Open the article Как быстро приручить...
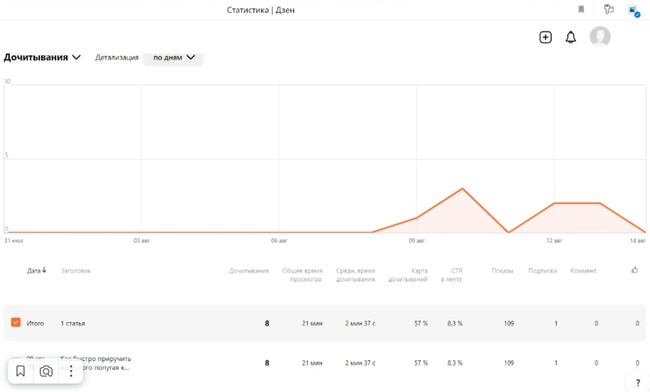 pos(96,363)
